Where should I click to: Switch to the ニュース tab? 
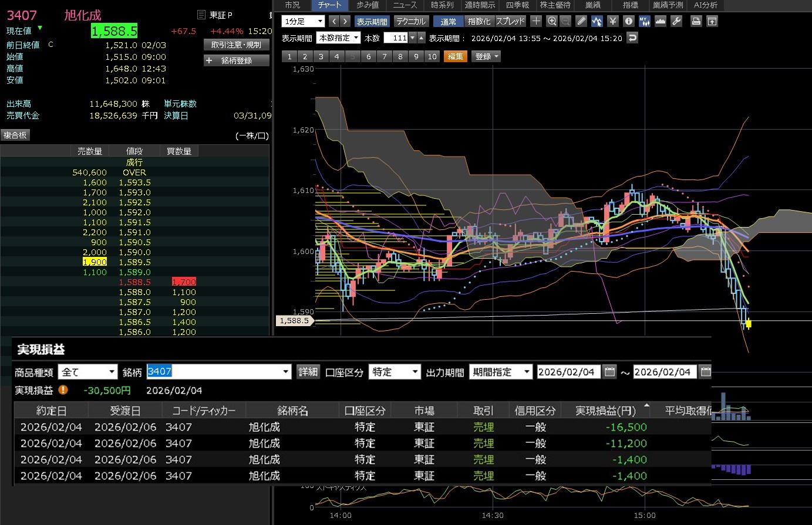point(405,5)
